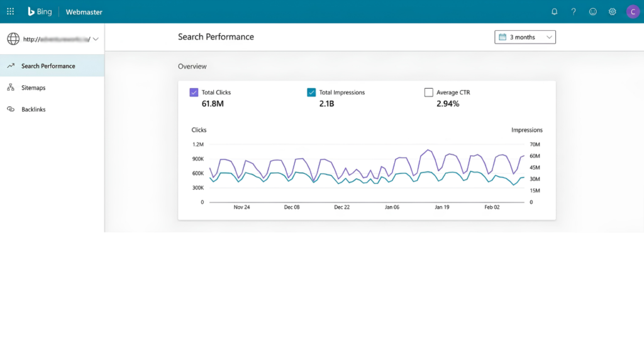Screen dimensions: 644x362
Task: Click the Jan 06 date tick
Action: coord(392,207)
